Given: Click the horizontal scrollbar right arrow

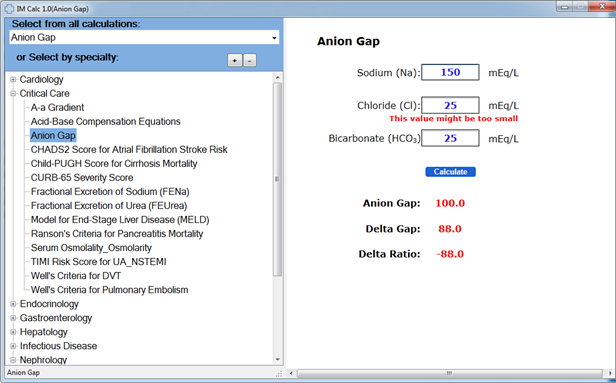Looking at the screenshot, I should coord(610,373).
